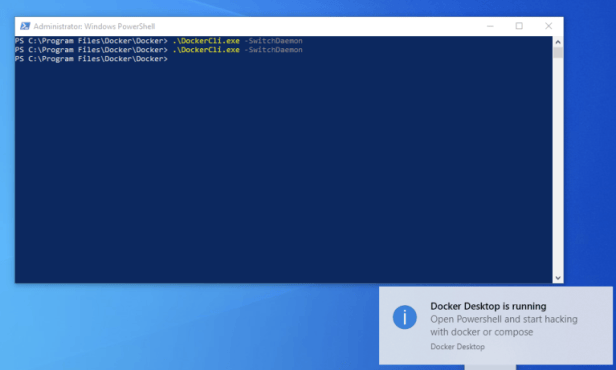
Task: Click the 'Administrator: Windows PowerShell' window title
Action: (94, 26)
